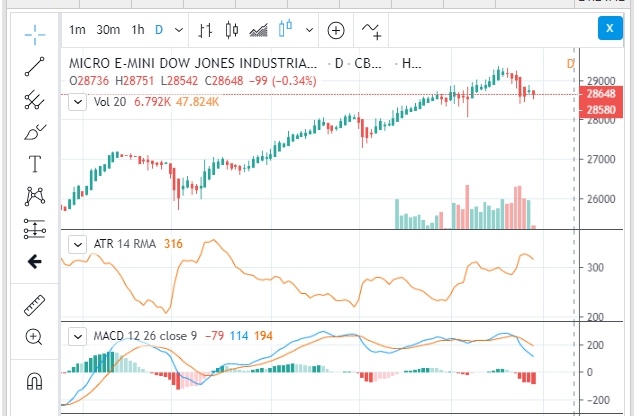Viewport: 634px width, 416px height.
Task: Collapse the Vol 20 indicator legend
Action: [77, 101]
